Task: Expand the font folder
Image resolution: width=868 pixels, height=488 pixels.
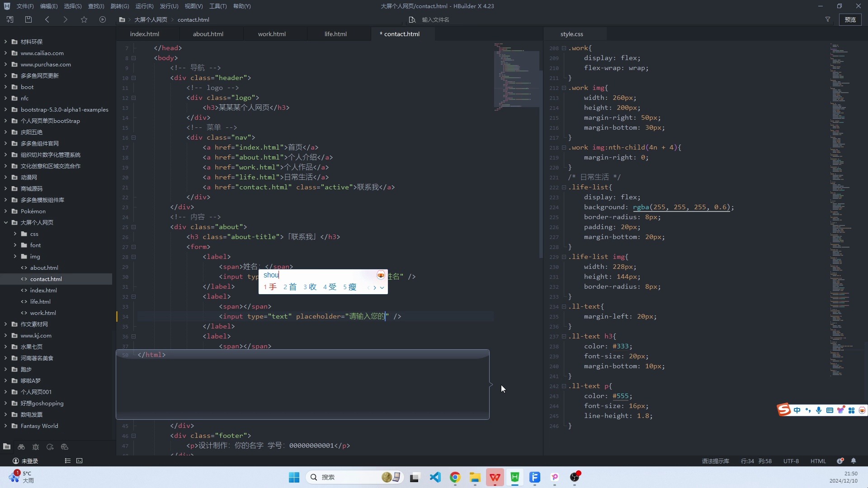Action: point(15,245)
